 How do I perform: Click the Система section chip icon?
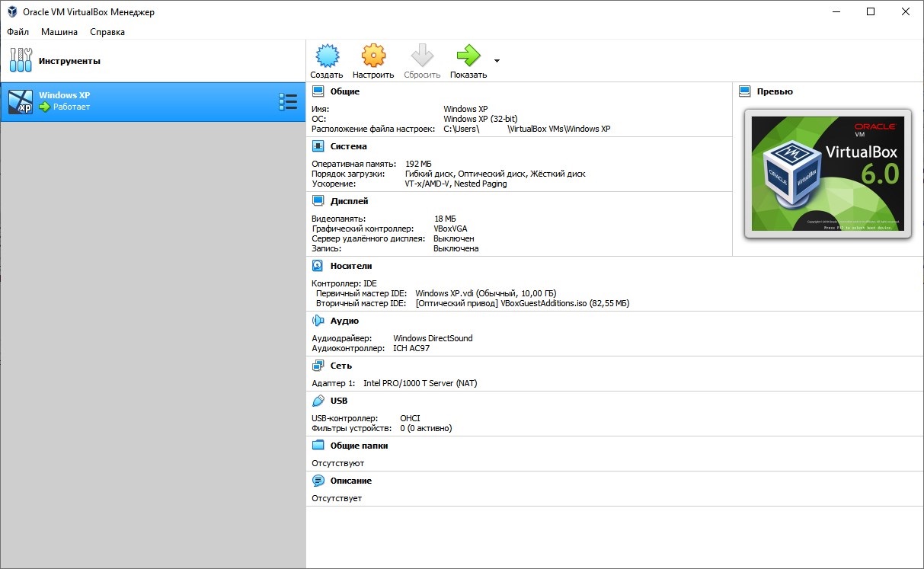coord(318,146)
